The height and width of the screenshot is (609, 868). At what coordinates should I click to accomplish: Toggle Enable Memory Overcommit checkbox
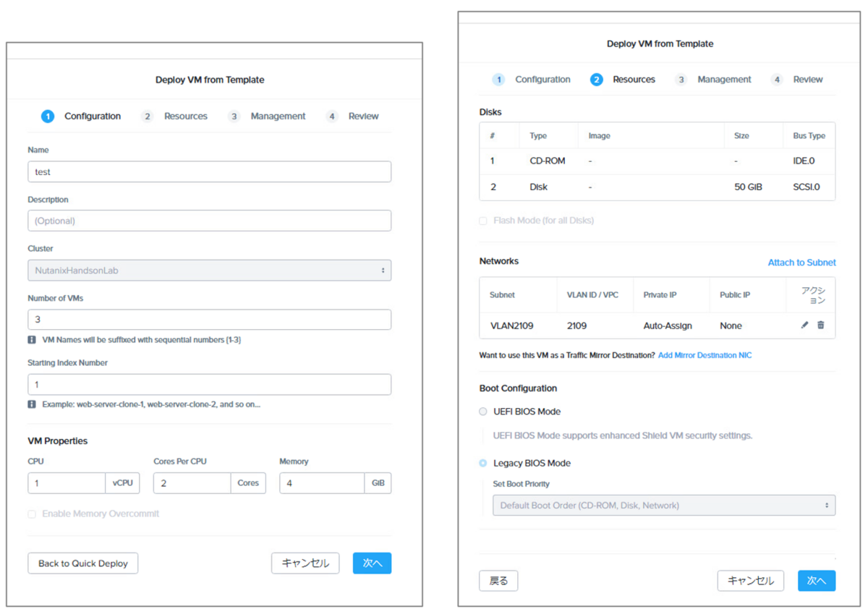(32, 514)
